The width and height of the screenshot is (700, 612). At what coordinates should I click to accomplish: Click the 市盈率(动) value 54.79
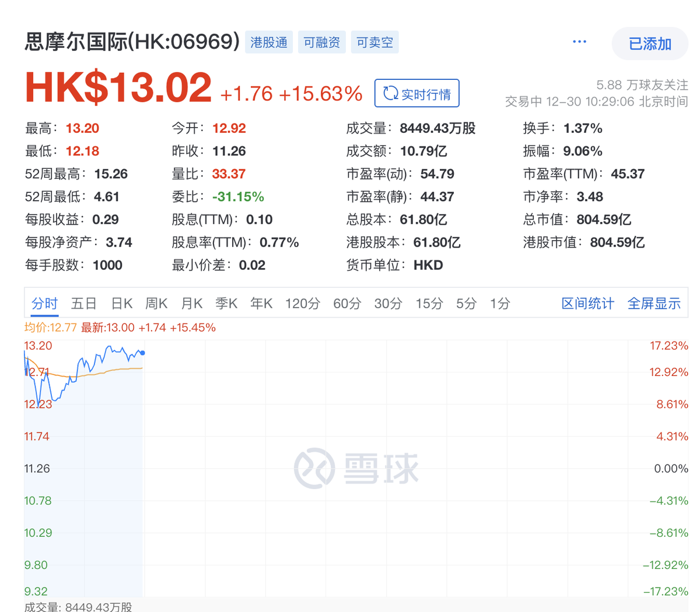437,174
